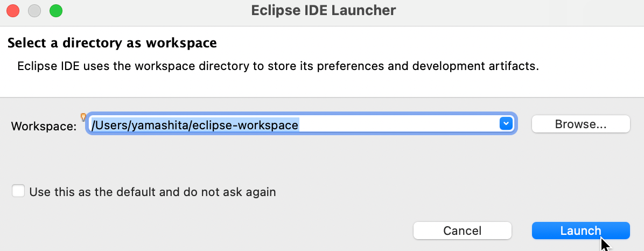Click the 'Select a directory as workspace' heading
The image size is (644, 251).
click(x=112, y=43)
